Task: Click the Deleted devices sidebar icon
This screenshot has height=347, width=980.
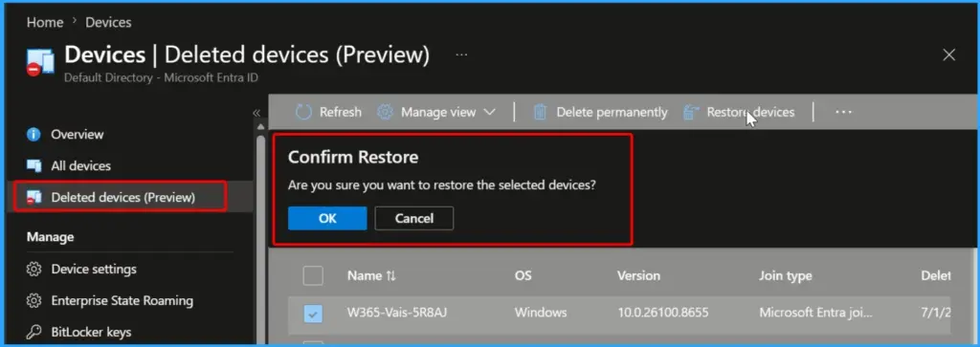Action: [x=33, y=198]
